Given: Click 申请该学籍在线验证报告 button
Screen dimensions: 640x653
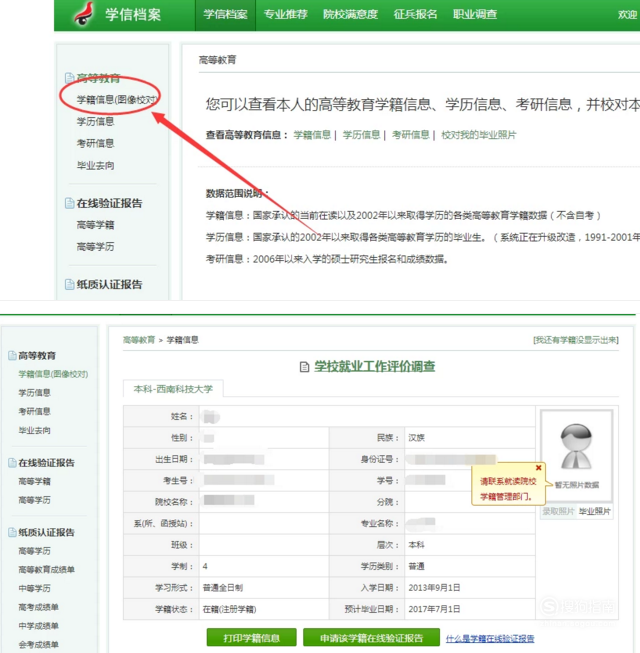Looking at the screenshot, I should 371,638.
